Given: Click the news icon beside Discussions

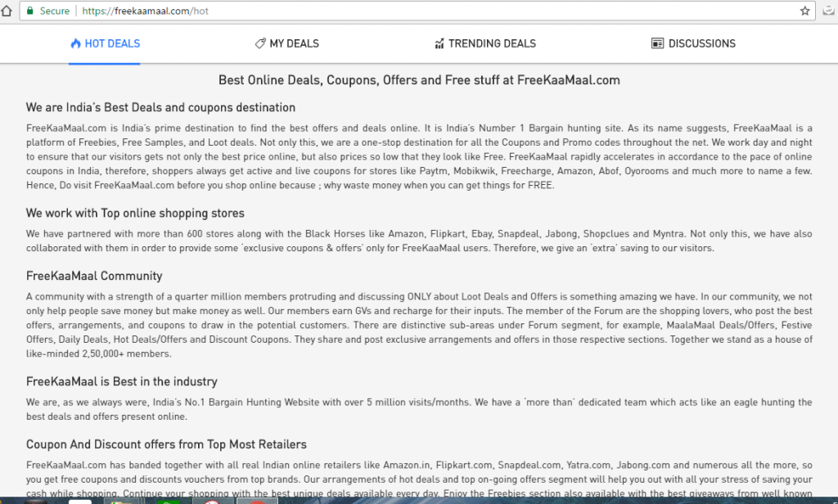Looking at the screenshot, I should (x=657, y=43).
